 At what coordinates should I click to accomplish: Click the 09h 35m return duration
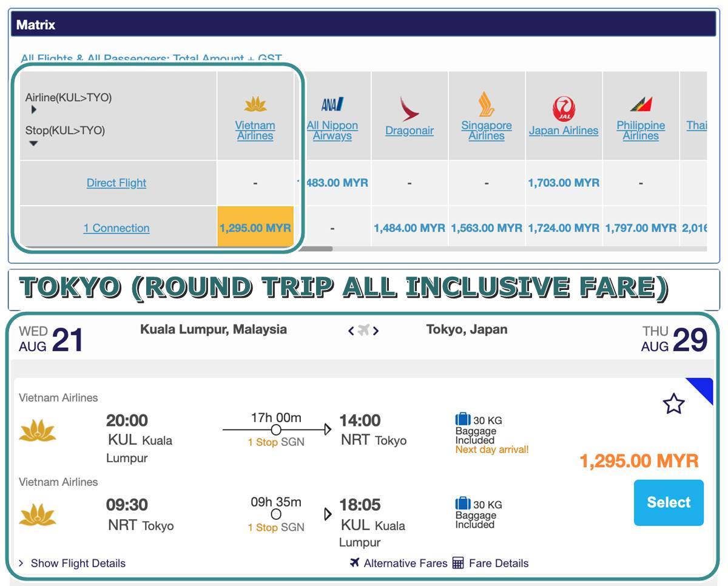coord(276,502)
